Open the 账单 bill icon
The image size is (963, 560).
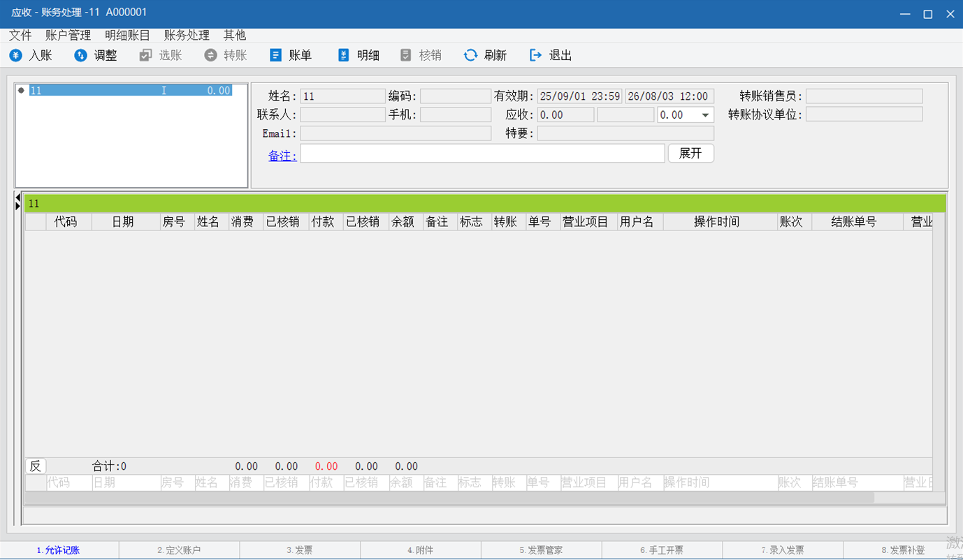pos(276,55)
